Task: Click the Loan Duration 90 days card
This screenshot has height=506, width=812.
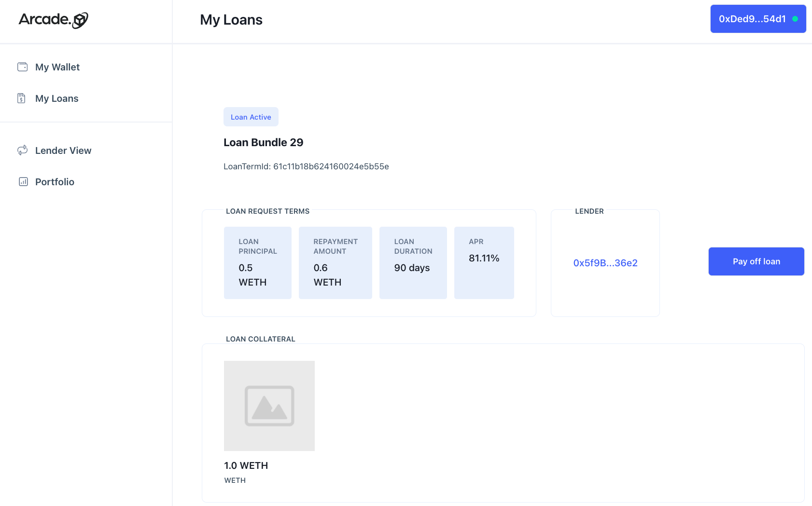Action: 413,263
